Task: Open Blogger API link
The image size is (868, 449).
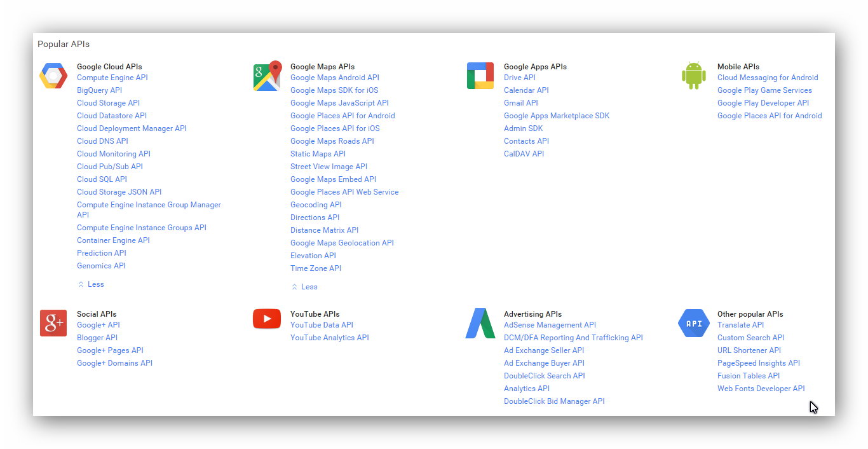Action: 97,338
